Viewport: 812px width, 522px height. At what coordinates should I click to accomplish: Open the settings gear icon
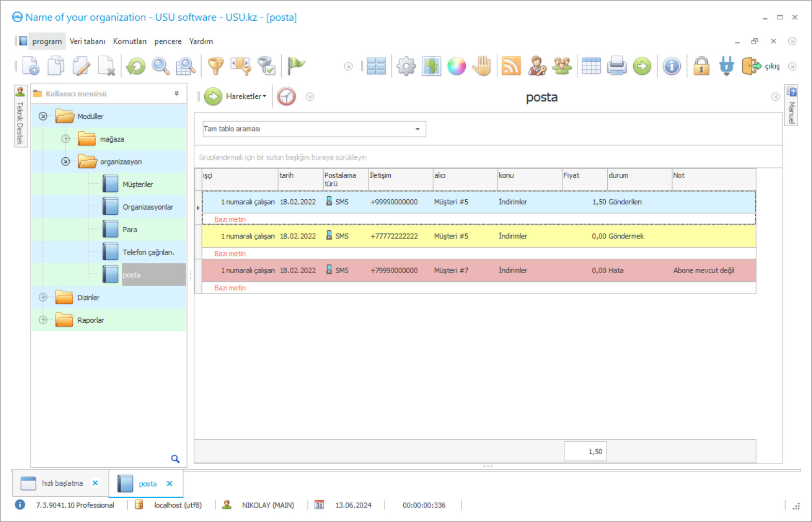point(406,66)
